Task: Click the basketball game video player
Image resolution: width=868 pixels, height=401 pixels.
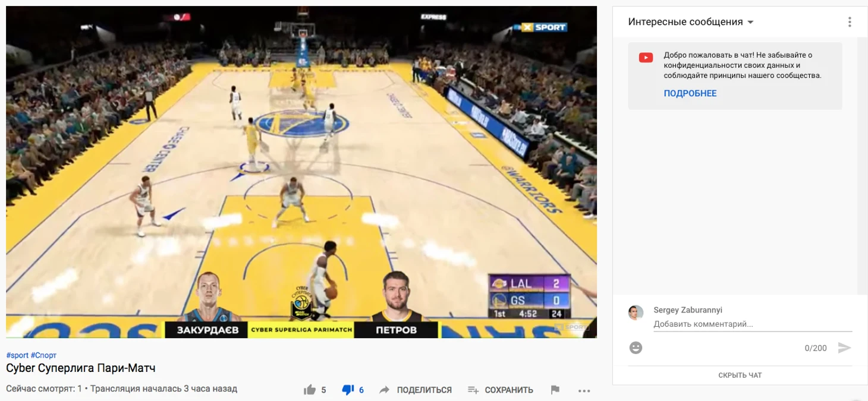Action: pyautogui.click(x=301, y=172)
